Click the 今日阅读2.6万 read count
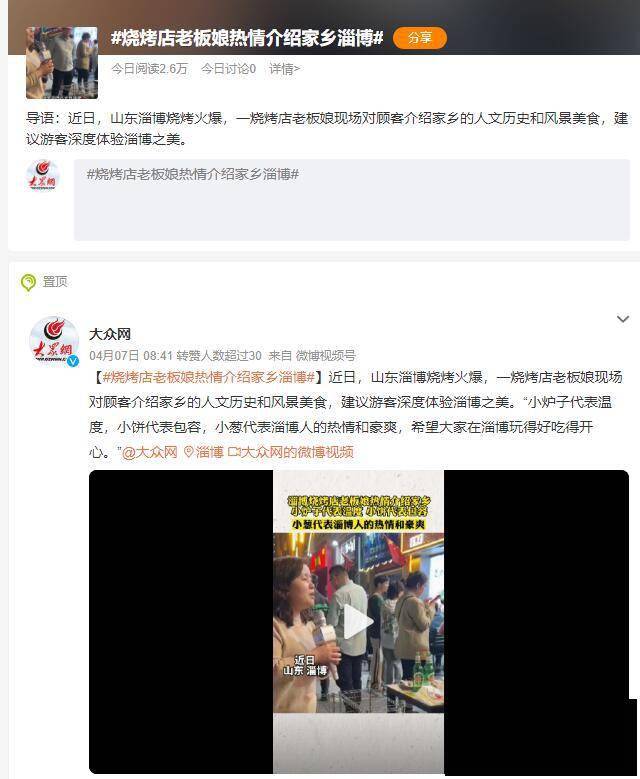 pos(149,69)
